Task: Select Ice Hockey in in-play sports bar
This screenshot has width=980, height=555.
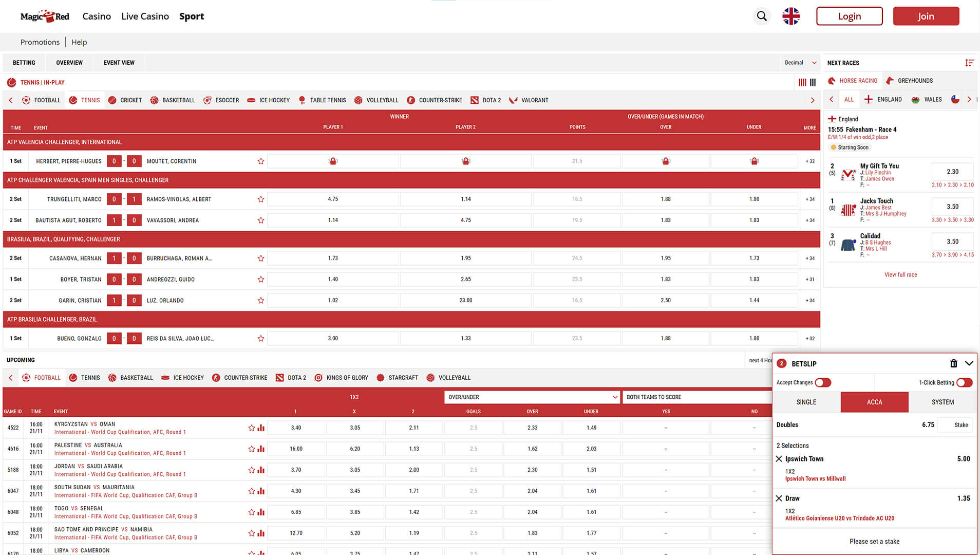Action: coord(269,100)
